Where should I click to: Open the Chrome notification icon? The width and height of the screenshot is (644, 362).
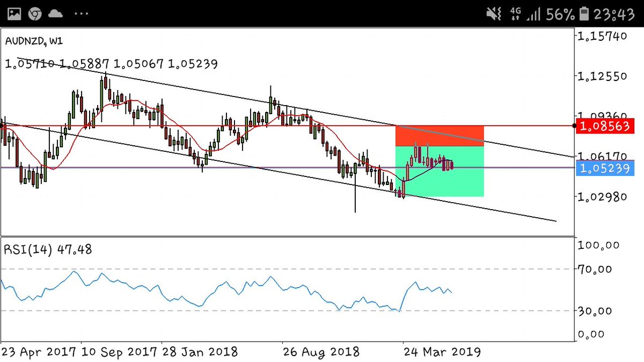tap(34, 14)
